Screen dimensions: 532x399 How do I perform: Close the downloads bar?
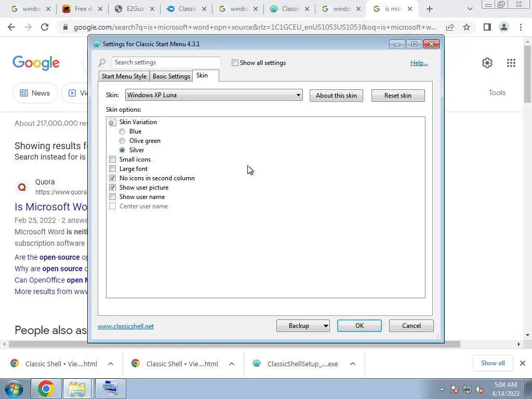point(523,363)
